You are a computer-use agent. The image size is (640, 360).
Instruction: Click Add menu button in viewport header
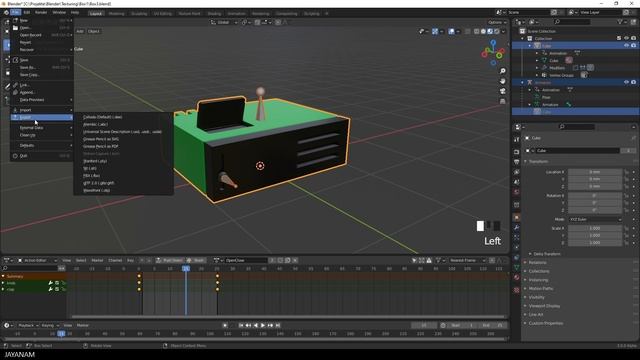point(80,31)
